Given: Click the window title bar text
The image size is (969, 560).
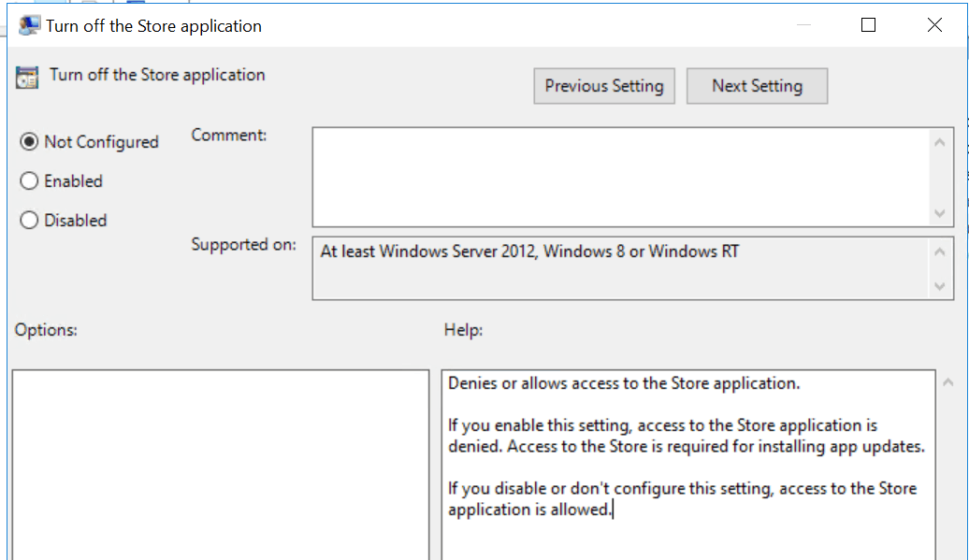Looking at the screenshot, I should tap(153, 26).
